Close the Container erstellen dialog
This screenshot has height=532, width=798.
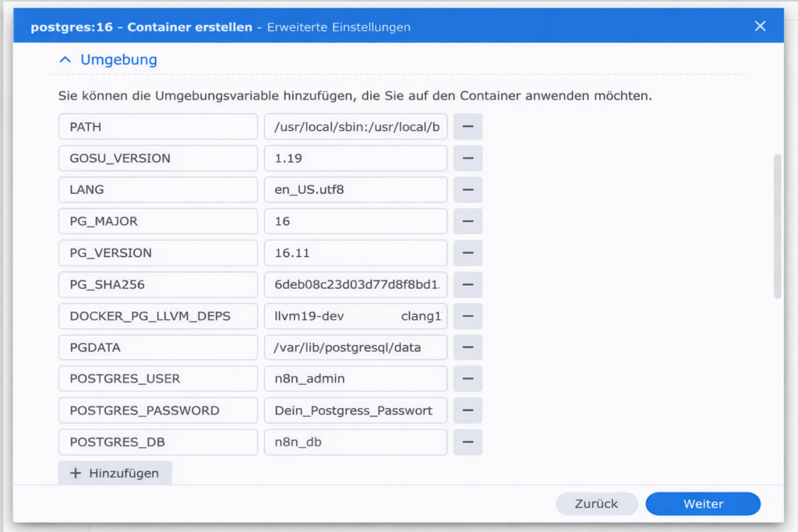click(x=760, y=26)
